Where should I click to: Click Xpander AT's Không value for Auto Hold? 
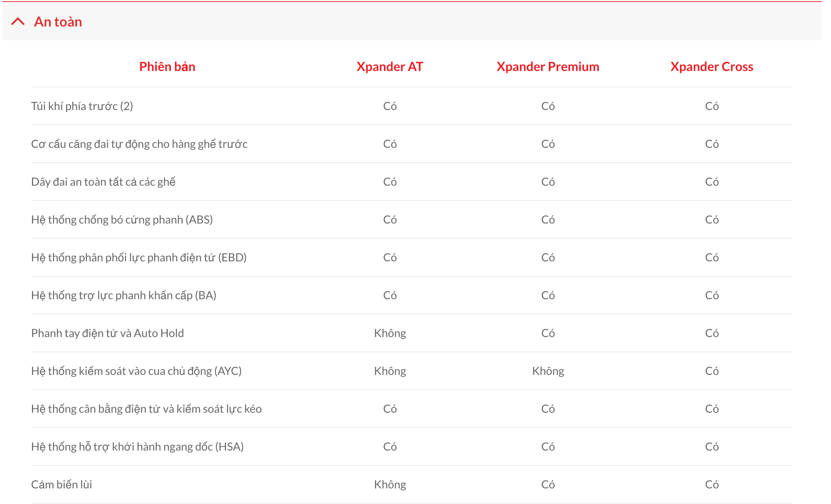pyautogui.click(x=390, y=333)
